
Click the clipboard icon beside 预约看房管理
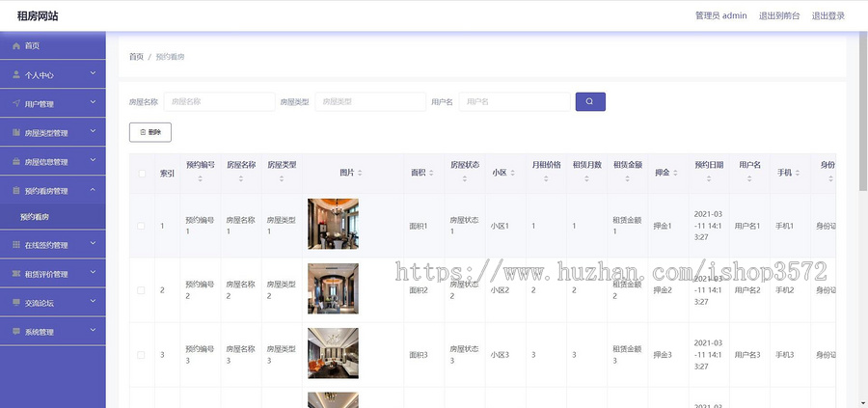16,190
